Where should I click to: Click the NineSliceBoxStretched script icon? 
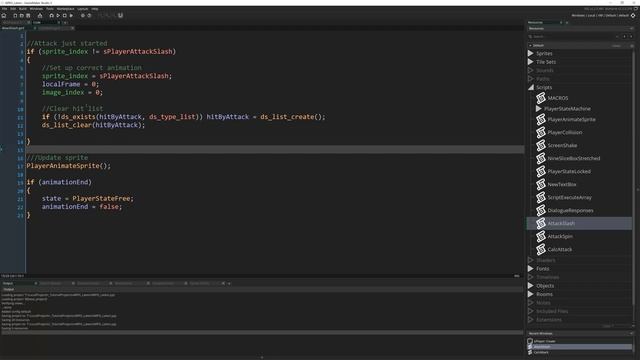click(541, 158)
